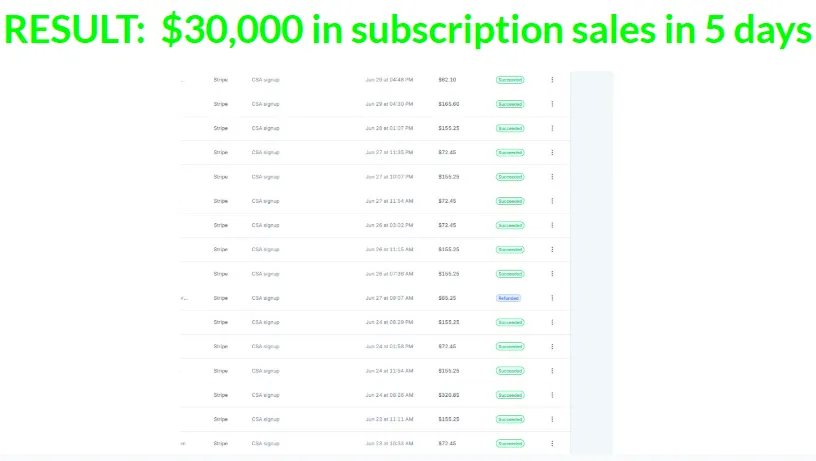Open three-dot menu for the $320.85 payment
Screen dimensions: 816x461
point(552,395)
